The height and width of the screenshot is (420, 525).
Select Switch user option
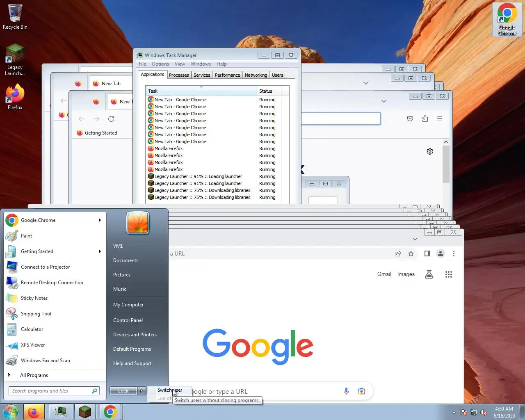[x=170, y=390]
